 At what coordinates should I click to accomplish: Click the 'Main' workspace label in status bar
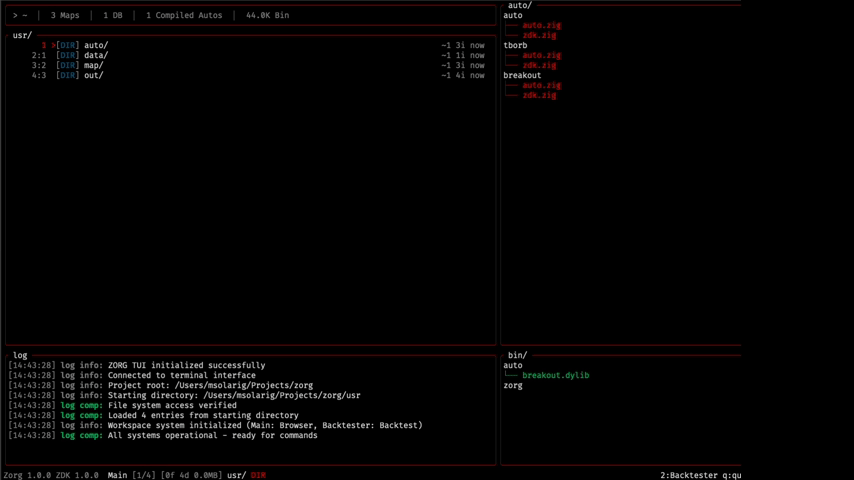(x=117, y=475)
